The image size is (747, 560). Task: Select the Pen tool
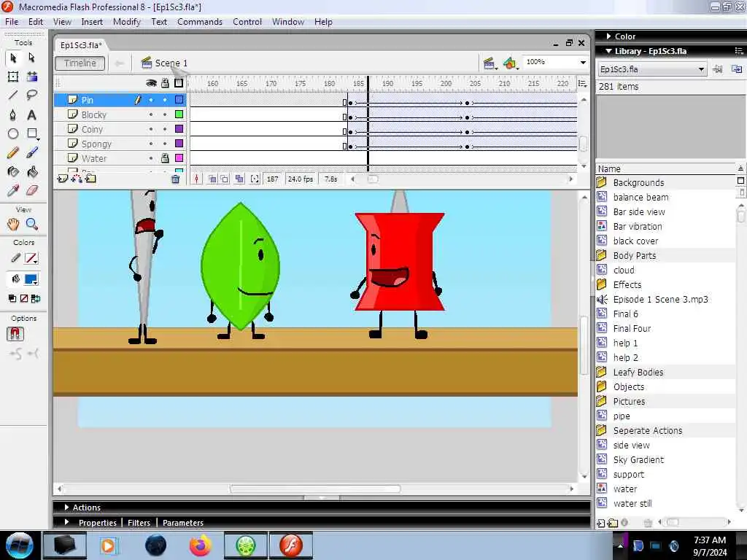tap(13, 114)
